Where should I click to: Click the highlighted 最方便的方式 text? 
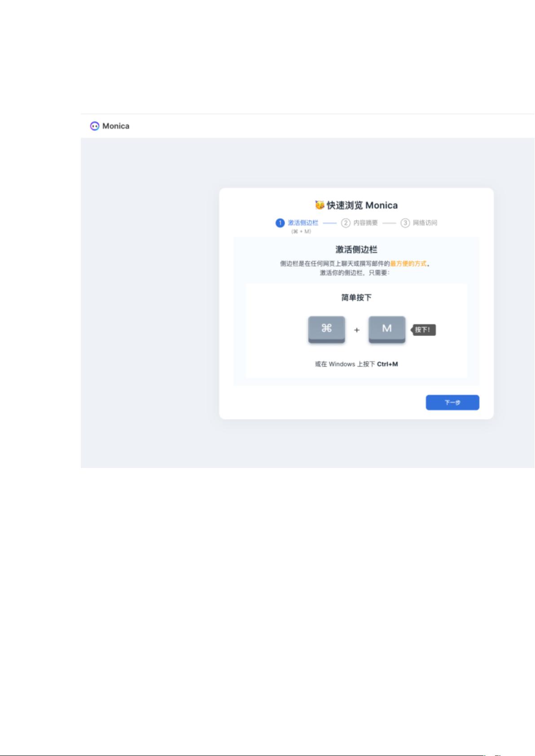pyautogui.click(x=408, y=263)
